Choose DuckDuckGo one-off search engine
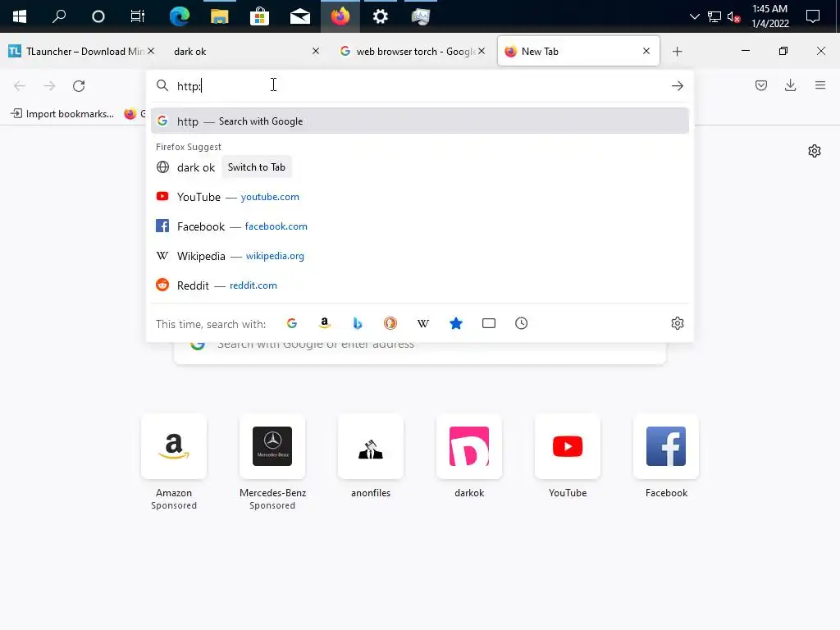This screenshot has height=630, width=840. tap(390, 323)
